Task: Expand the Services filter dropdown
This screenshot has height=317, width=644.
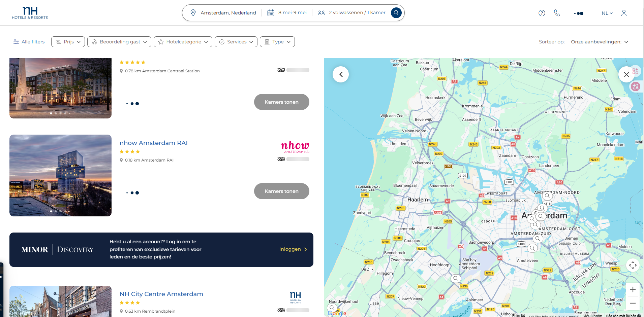Action: 236,42
